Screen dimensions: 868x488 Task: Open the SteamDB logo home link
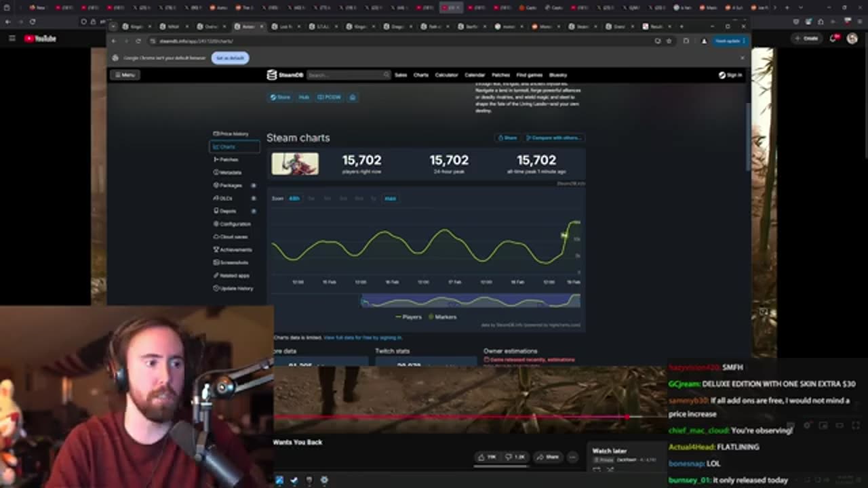point(285,75)
